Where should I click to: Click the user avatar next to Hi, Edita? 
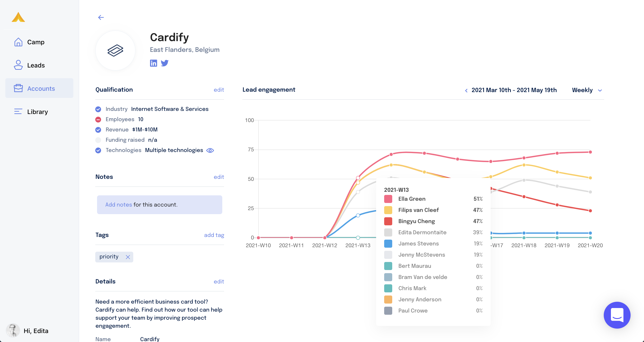point(13,331)
